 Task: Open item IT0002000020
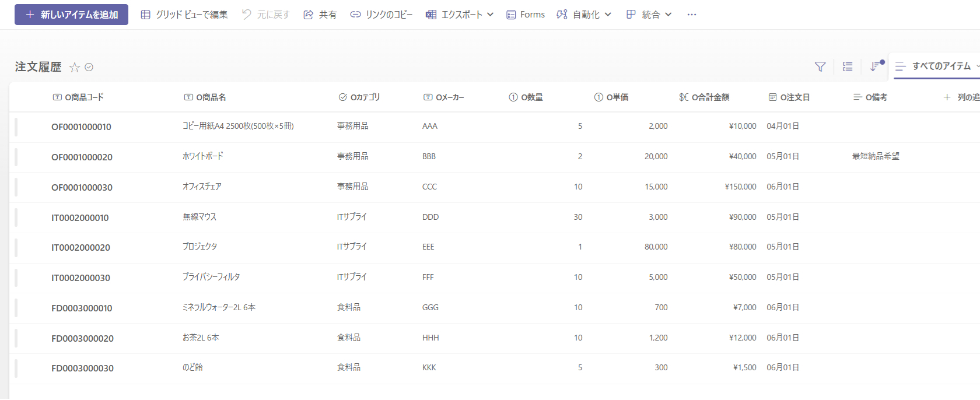80,248
